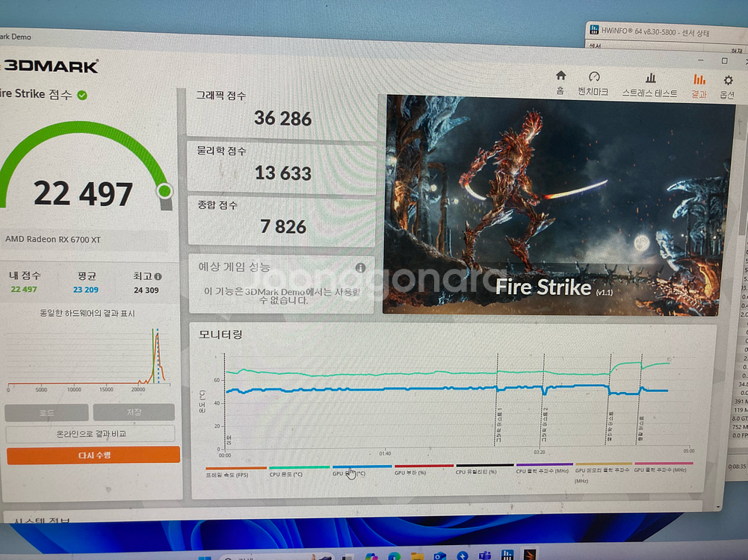The width and height of the screenshot is (748, 560).
Task: Open the 스트레스 테스트 bar-chart icon
Action: pos(650,78)
